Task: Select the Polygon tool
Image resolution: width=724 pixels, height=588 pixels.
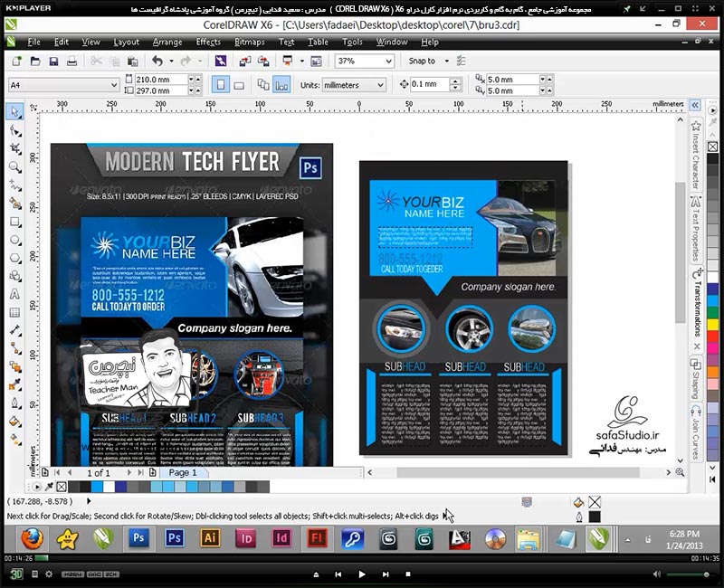Action: pos(15,258)
